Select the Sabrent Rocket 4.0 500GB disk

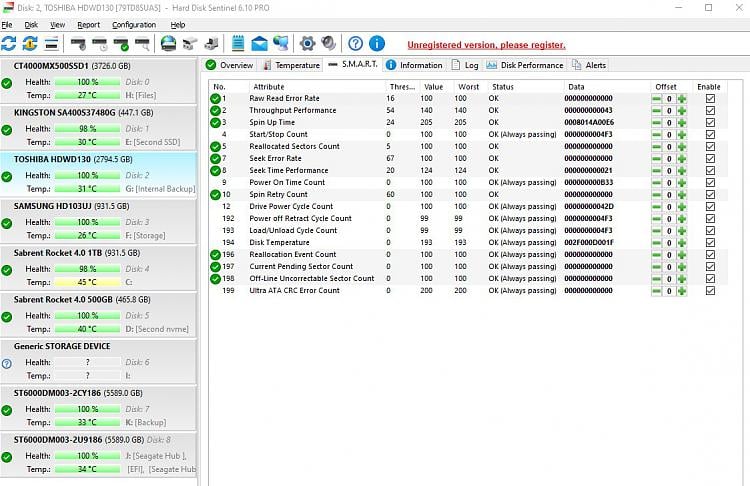(x=99, y=314)
